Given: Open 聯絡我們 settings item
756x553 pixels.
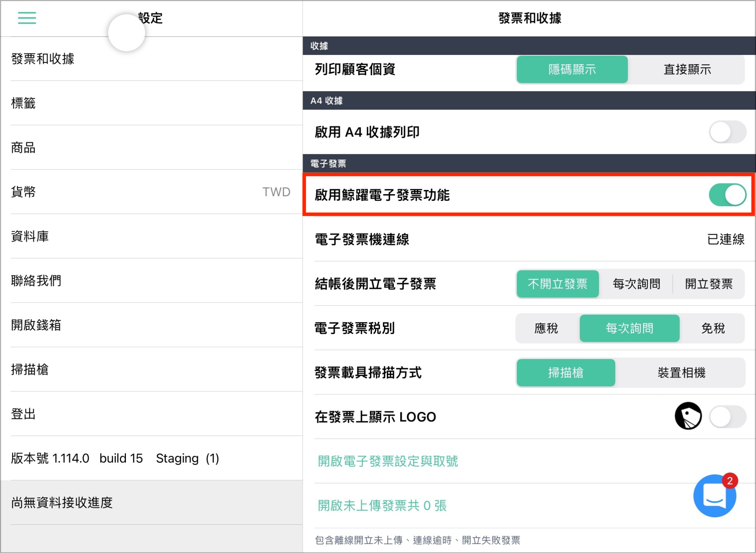Looking at the screenshot, I should pos(151,281).
